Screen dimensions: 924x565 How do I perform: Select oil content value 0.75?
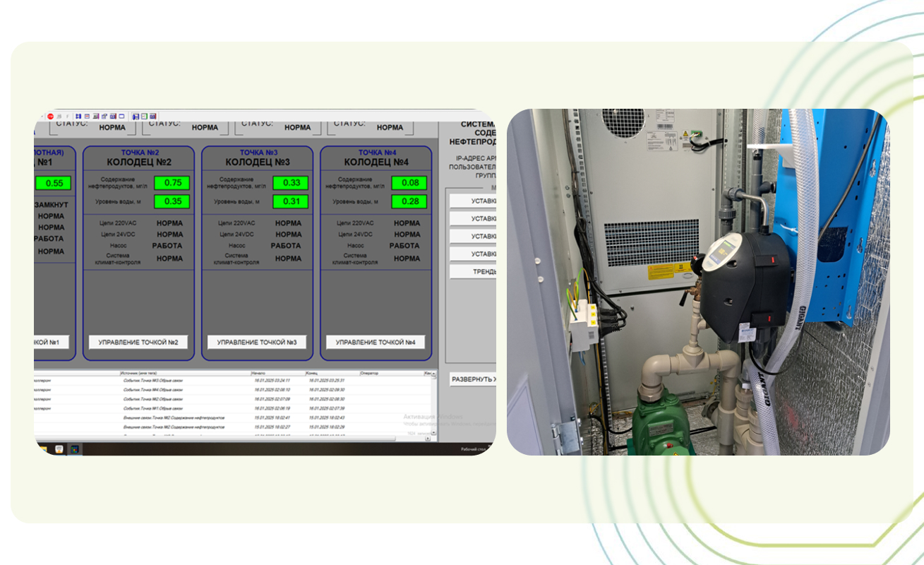[x=172, y=183]
